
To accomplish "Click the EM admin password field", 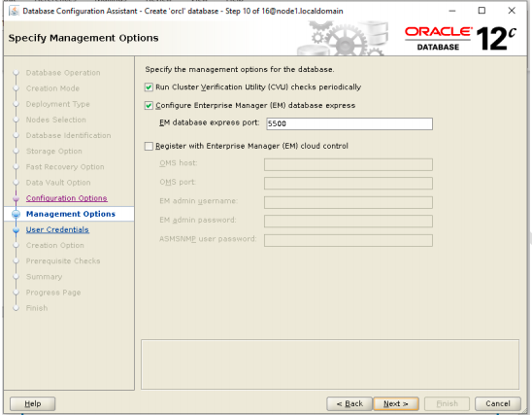I will [349, 221].
